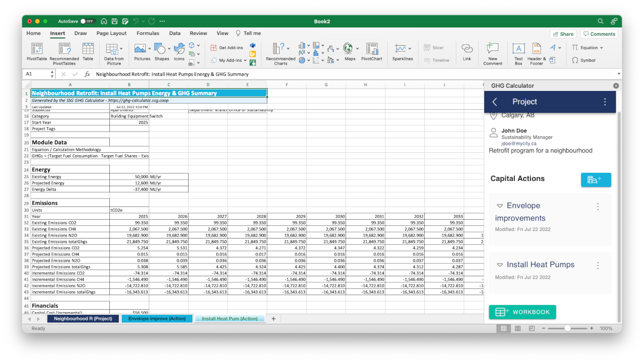The width and height of the screenshot is (644, 362).
Task: Insert Header & Footer
Action: (537, 53)
